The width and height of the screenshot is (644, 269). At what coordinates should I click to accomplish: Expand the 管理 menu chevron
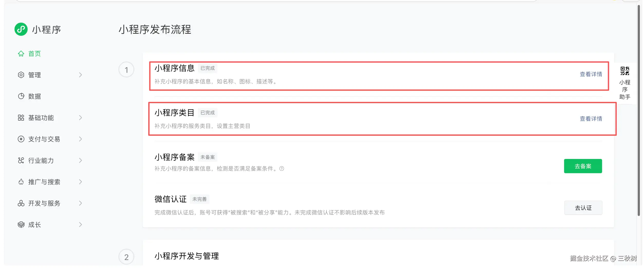80,75
